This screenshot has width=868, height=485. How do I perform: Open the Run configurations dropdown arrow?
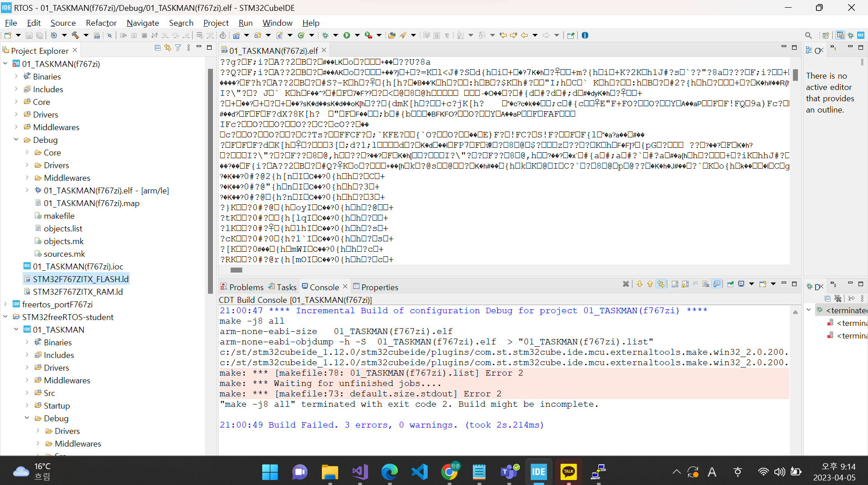(x=357, y=35)
